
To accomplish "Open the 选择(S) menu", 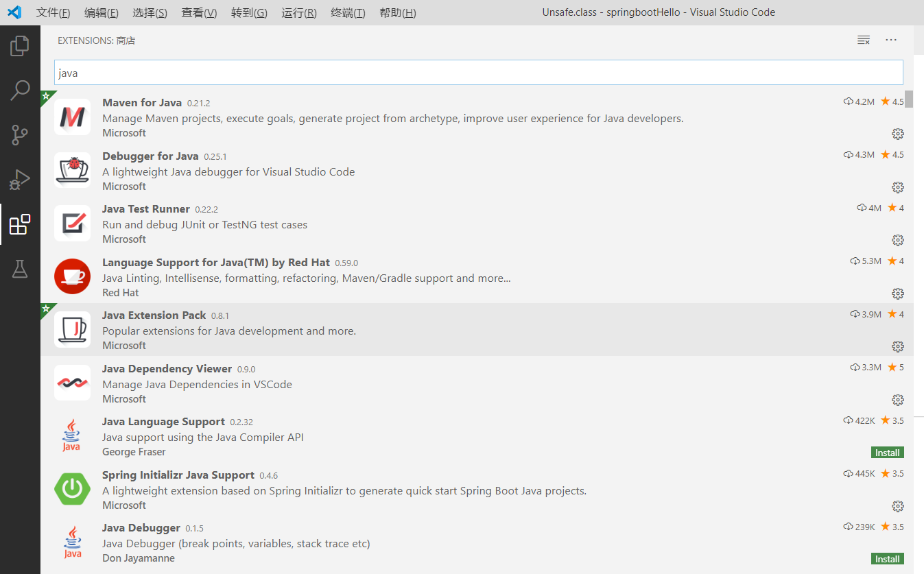I will tap(150, 13).
